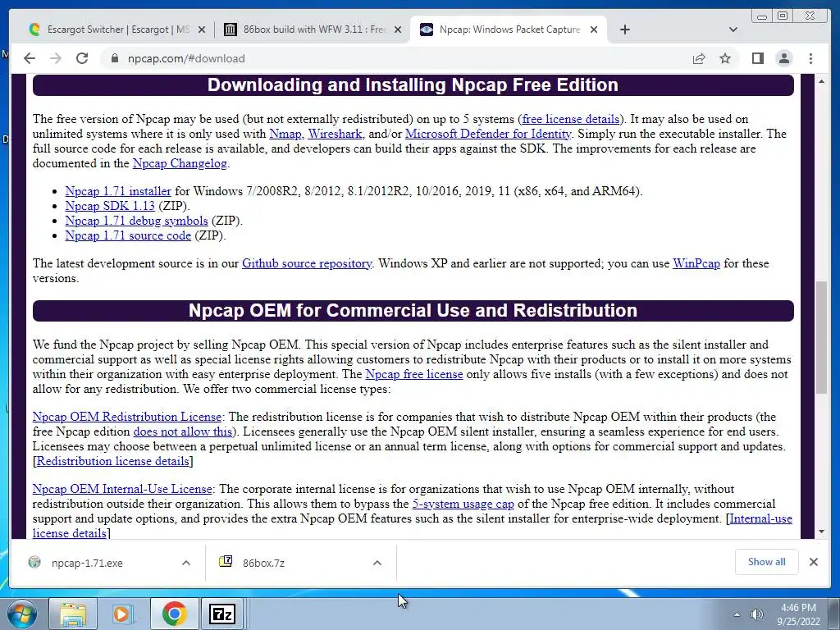Go back to the previous page

[x=30, y=58]
